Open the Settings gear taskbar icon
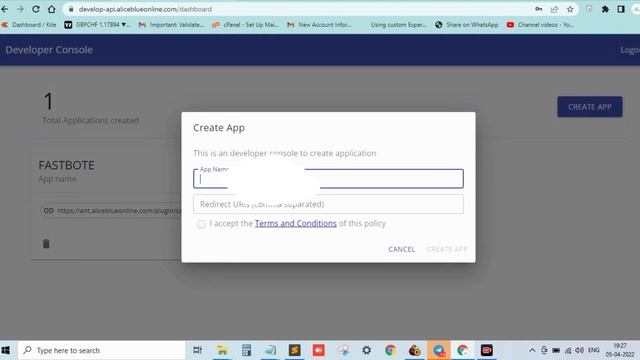Screen dimensions: 640x360 (367, 350)
